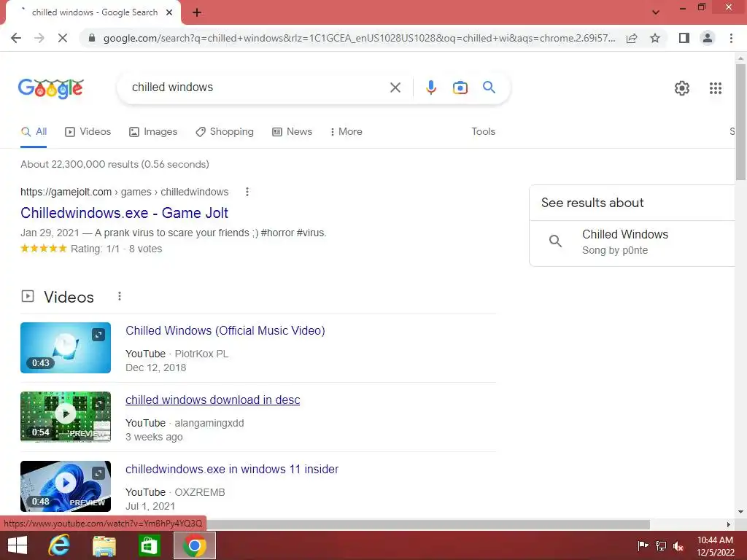Viewport: 747px width, 560px height.
Task: Click in the chilled windows search field
Action: [258, 87]
